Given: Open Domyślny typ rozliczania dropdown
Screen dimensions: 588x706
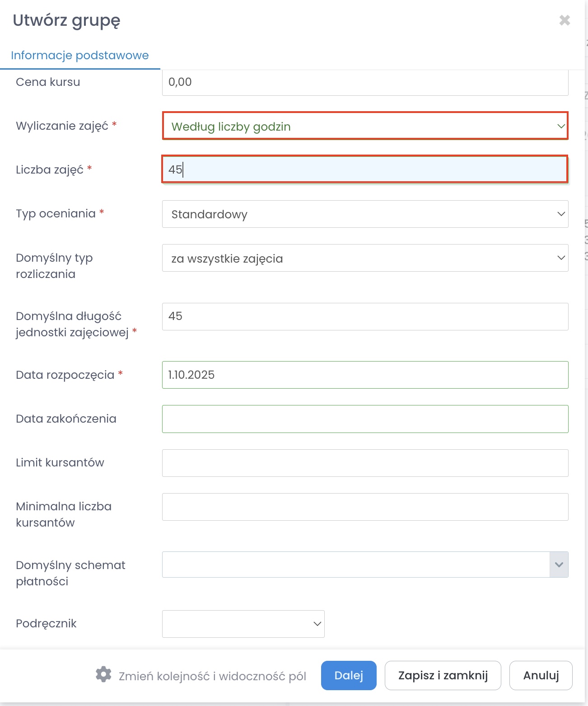Looking at the screenshot, I should pos(365,258).
